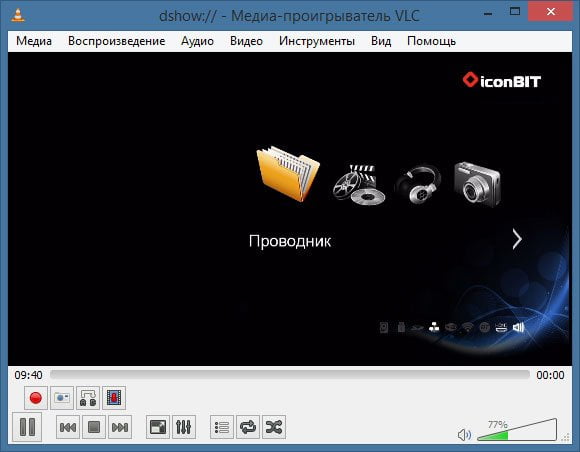Screen dimensions: 580x452
Task: Open extended settings equalizer icon
Action: click(x=184, y=427)
